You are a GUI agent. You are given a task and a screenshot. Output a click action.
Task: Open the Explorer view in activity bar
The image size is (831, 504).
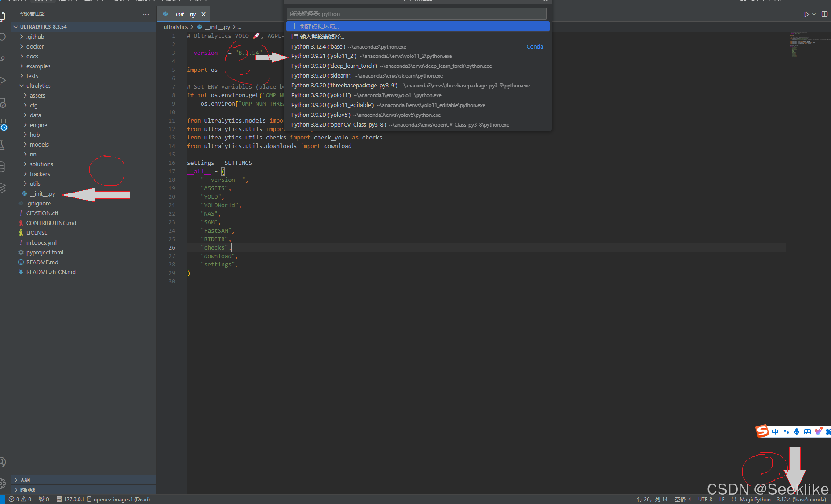tap(2, 17)
